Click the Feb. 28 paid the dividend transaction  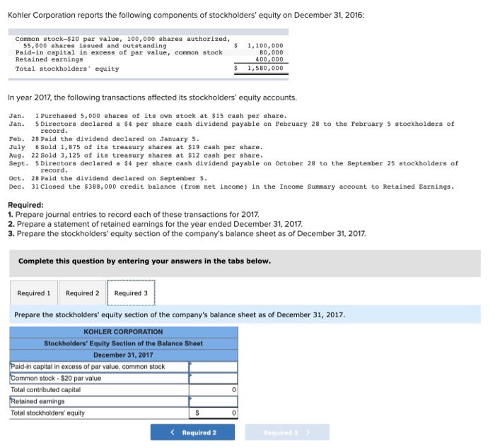(x=104, y=138)
